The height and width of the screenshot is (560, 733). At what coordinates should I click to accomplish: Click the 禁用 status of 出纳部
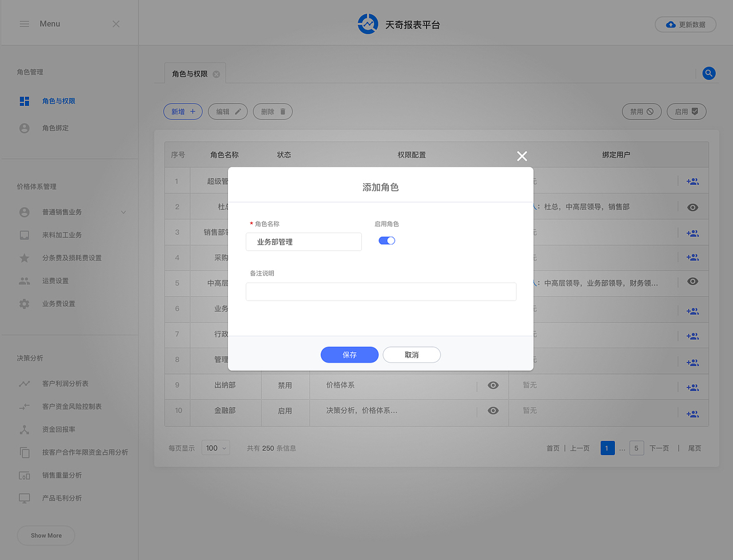click(x=285, y=386)
